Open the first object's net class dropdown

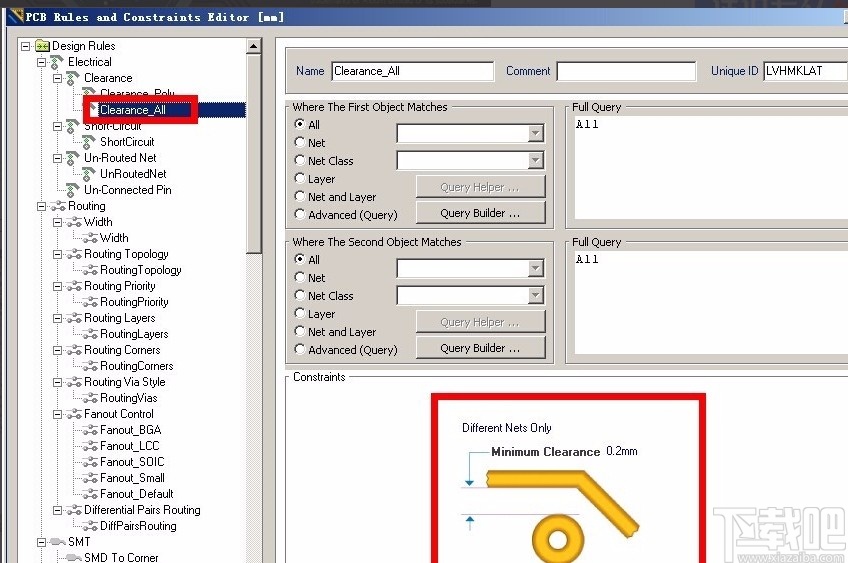point(535,160)
